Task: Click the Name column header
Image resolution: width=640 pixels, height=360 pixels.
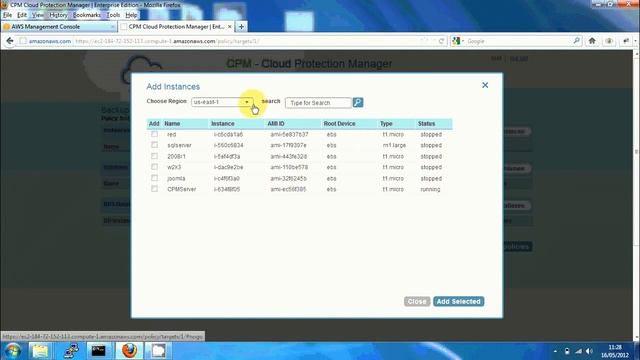Action: point(172,123)
